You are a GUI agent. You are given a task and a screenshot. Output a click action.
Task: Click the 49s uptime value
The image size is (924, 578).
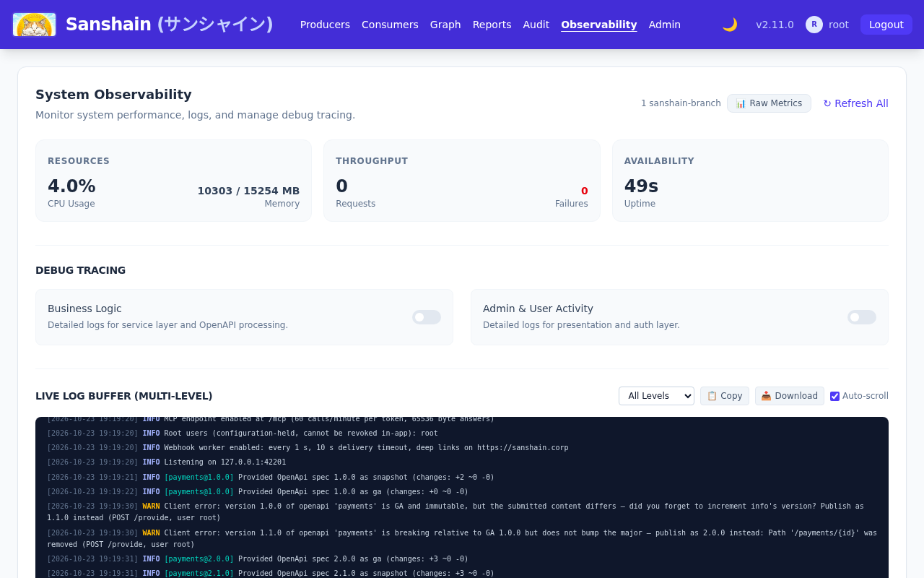[x=641, y=186]
